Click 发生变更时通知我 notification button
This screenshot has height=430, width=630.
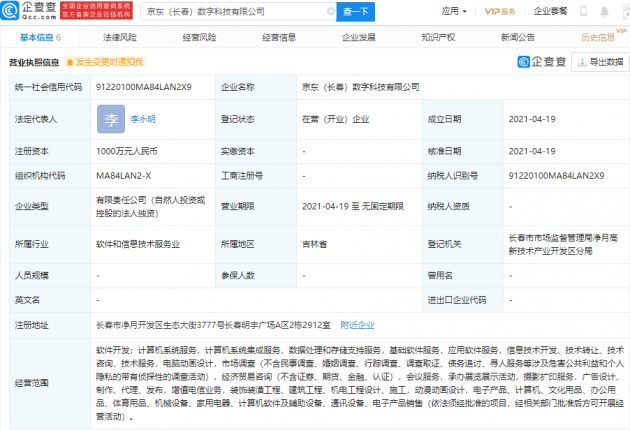105,62
